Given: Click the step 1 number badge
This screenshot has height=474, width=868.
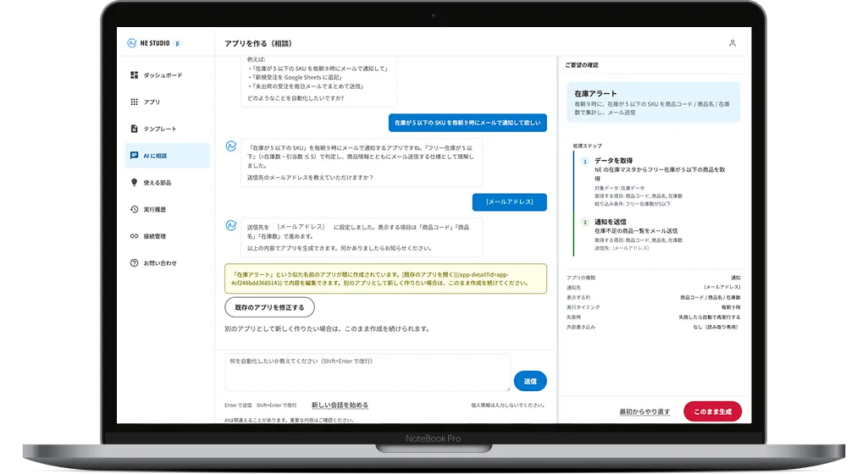Looking at the screenshot, I should 585,161.
